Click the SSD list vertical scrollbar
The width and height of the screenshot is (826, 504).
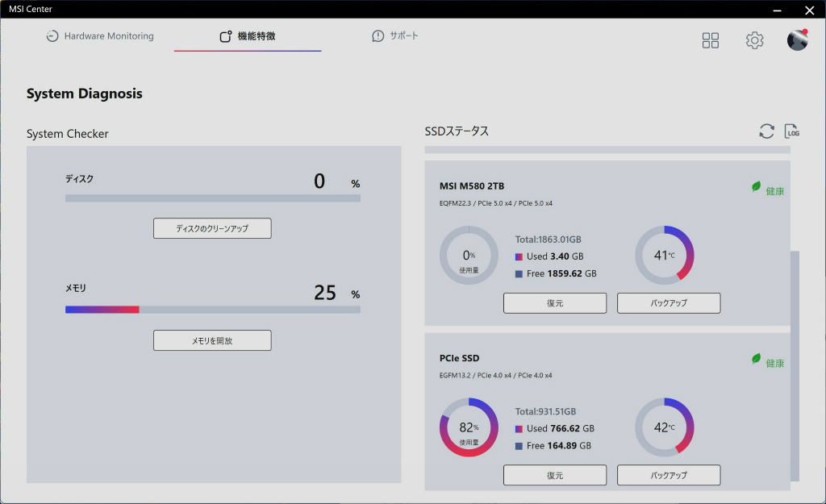coord(795,366)
